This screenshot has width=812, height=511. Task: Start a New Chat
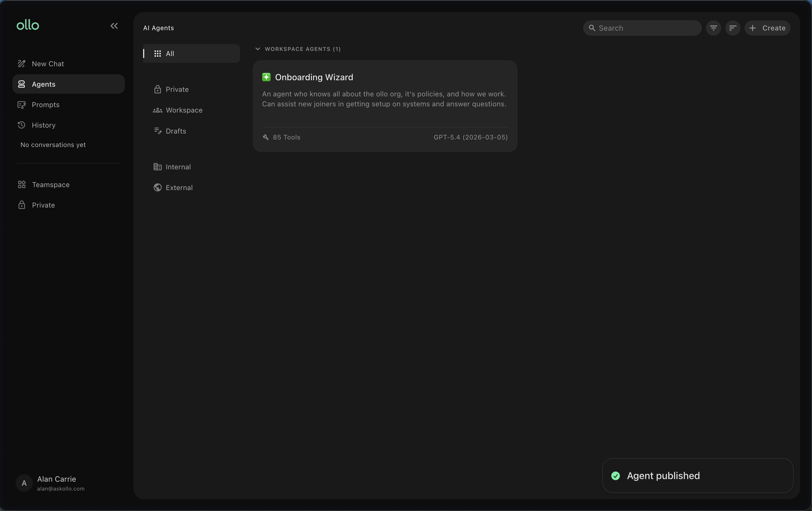click(x=68, y=64)
